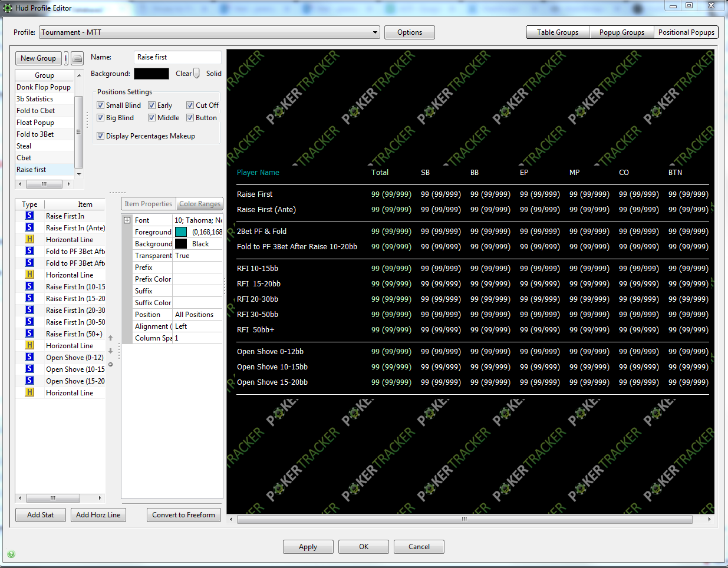Click the Clear to Solid opacity slider
This screenshot has width=728, height=568.
point(196,74)
